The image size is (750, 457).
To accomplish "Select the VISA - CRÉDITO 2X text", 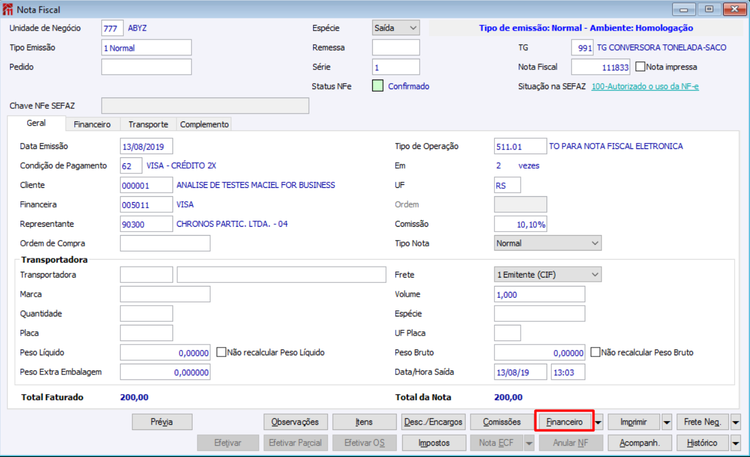I will click(x=181, y=166).
